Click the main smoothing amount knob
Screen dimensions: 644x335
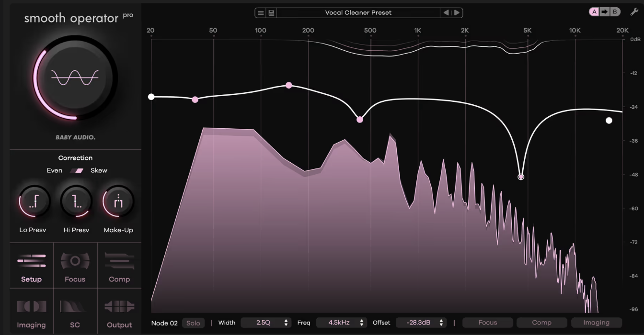[75, 77]
